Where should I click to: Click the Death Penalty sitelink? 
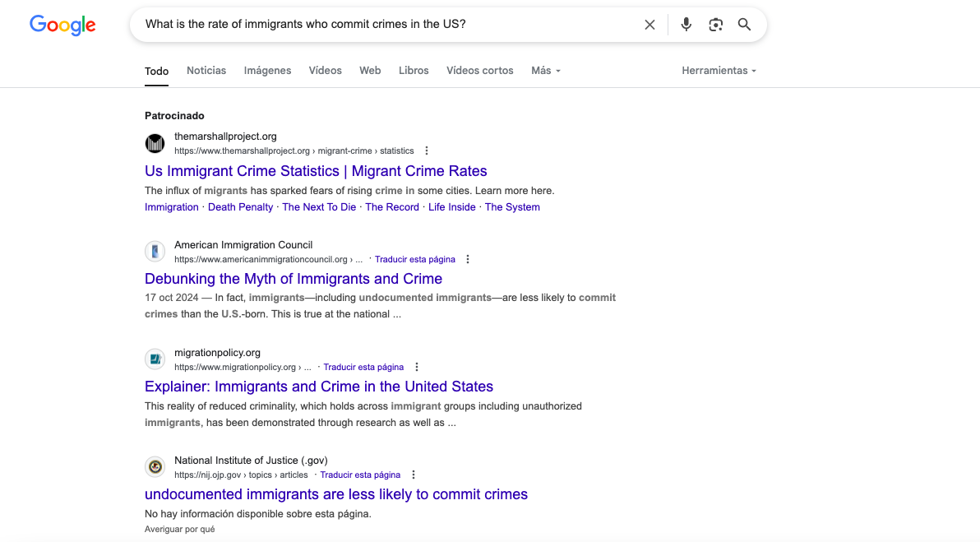click(x=240, y=207)
